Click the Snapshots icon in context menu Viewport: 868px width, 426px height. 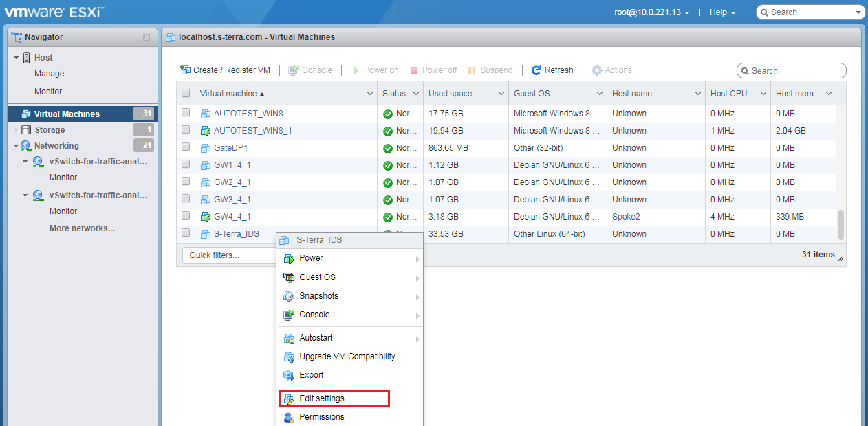tap(289, 296)
